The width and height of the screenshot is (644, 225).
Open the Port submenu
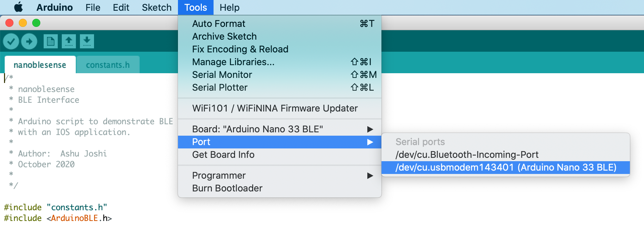(280, 142)
